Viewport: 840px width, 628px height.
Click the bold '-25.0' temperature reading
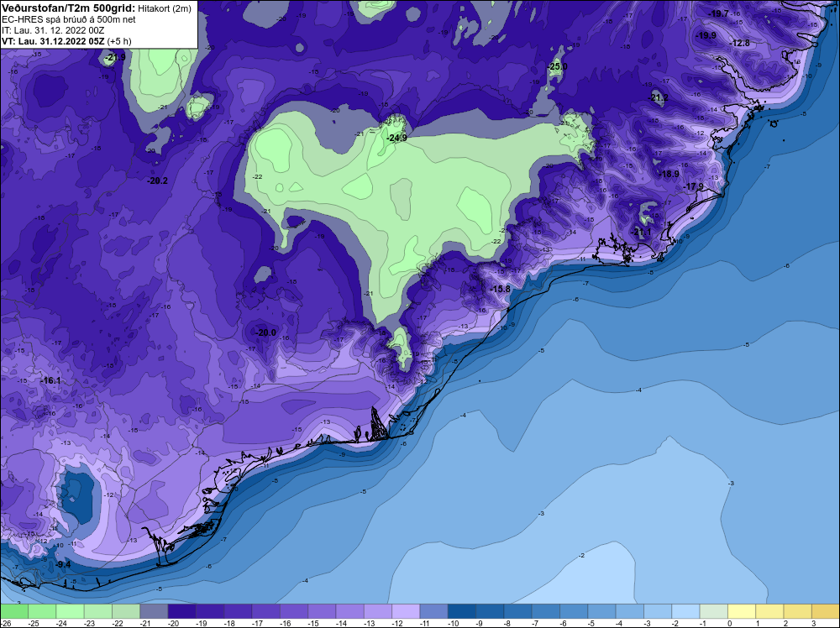(x=558, y=67)
